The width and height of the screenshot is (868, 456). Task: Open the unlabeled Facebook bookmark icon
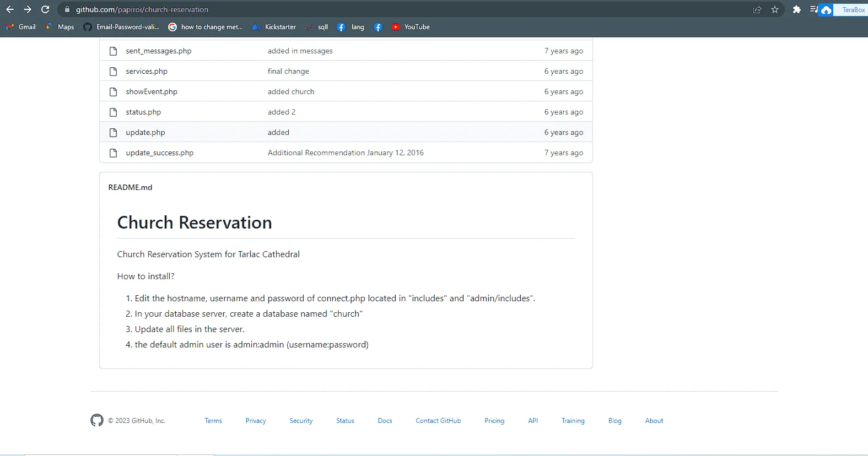378,27
